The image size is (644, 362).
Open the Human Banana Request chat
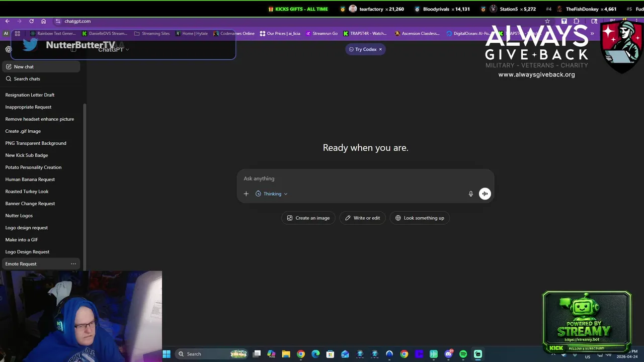41,179
